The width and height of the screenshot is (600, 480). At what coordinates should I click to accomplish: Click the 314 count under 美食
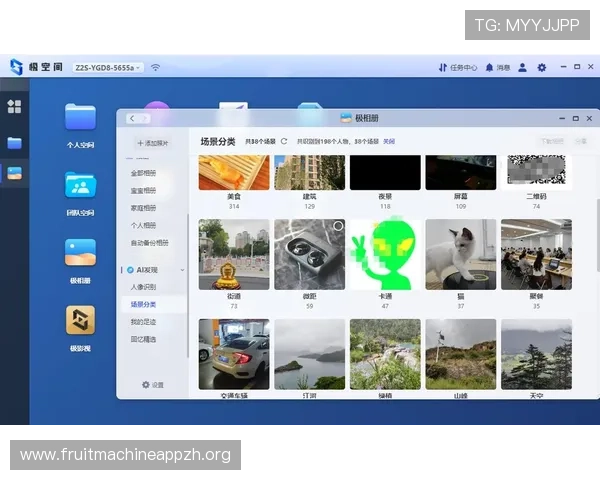coord(234,207)
